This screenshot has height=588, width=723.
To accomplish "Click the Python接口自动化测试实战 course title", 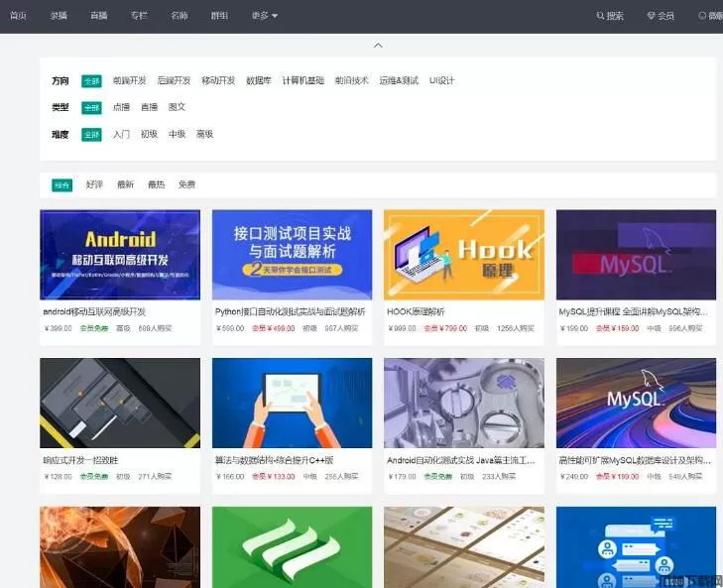I will pyautogui.click(x=290, y=311).
